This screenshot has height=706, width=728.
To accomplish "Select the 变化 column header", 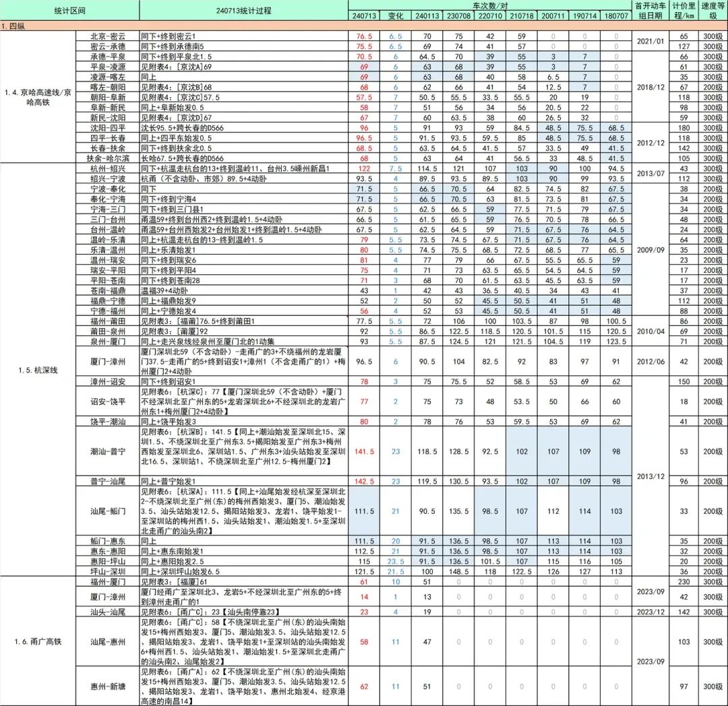I will [395, 15].
